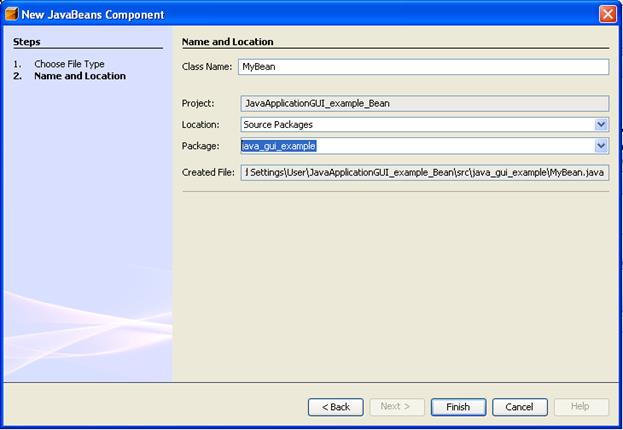Click the disabled Help button
The width and height of the screenshot is (623, 430).
point(580,407)
